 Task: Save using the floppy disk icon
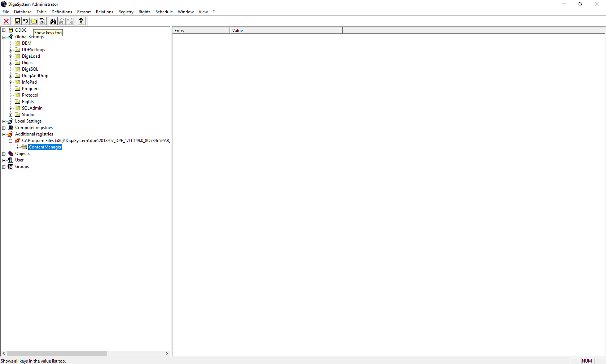coord(17,21)
